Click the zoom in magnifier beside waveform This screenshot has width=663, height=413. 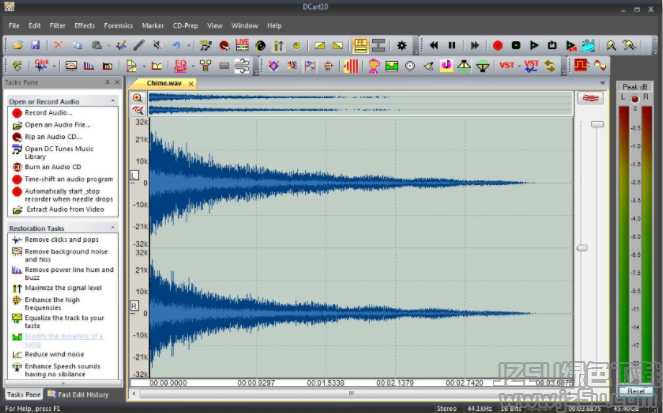click(x=137, y=98)
